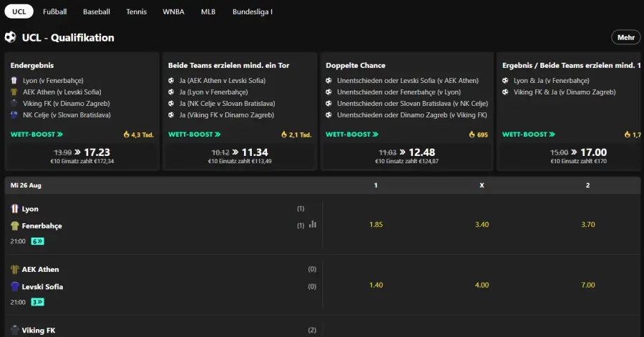Open the Baseball tab
644x337 pixels.
(97, 11)
